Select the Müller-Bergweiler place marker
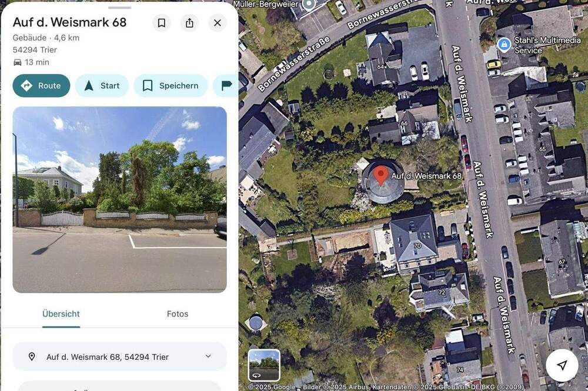 [309, 5]
